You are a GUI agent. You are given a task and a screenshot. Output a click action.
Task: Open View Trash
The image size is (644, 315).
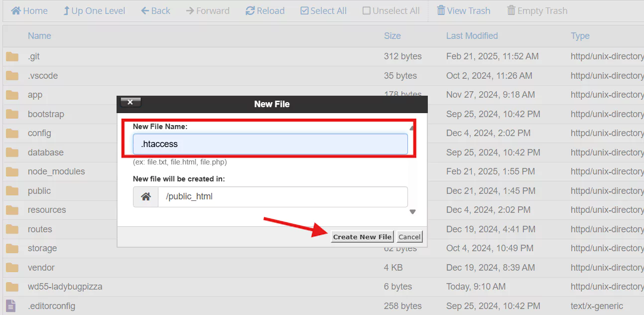click(463, 10)
